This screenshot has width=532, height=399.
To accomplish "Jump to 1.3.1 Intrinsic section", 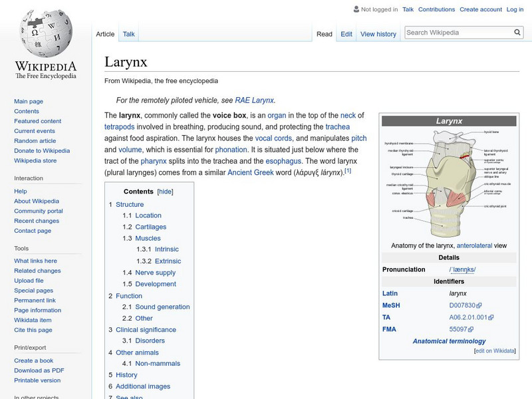I will pos(167,249).
